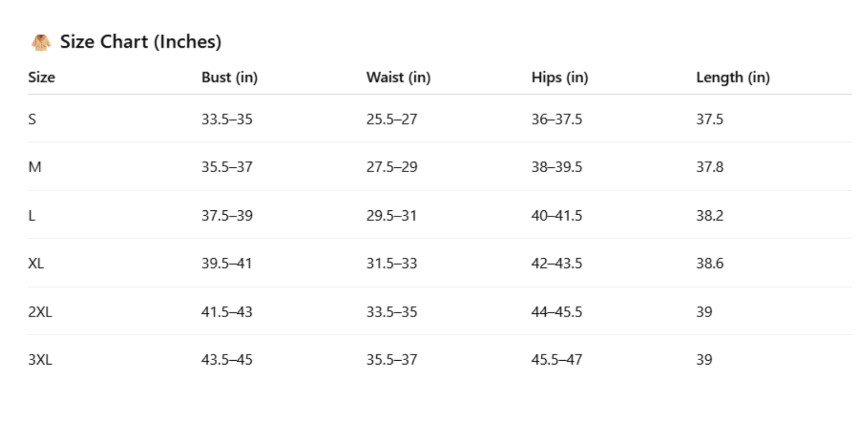Image resolution: width=868 pixels, height=425 pixels.
Task: Click bust value 33.5–35
Action: pyautogui.click(x=227, y=119)
